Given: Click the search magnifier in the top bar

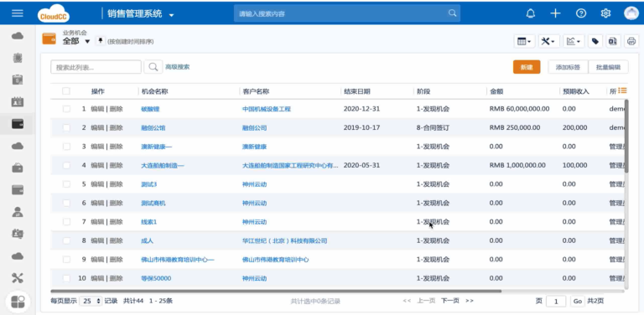Looking at the screenshot, I should [452, 13].
